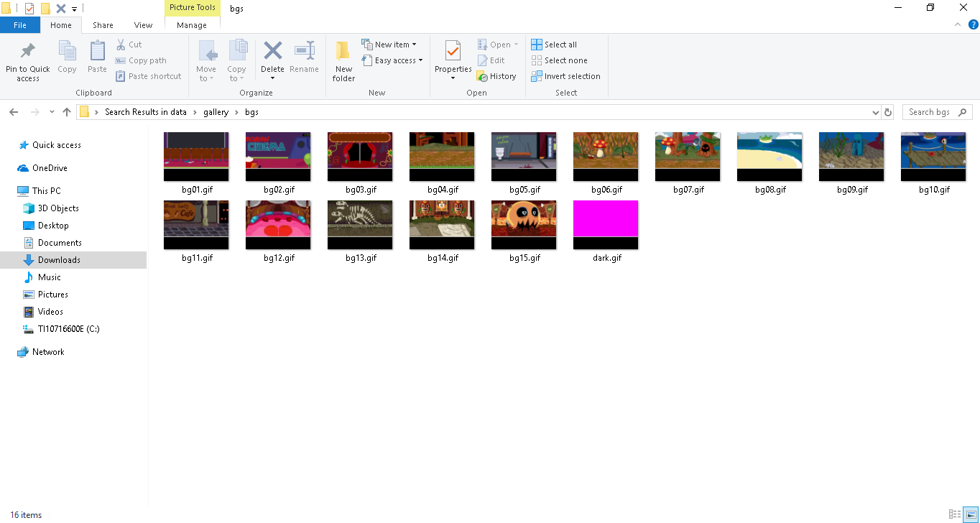This screenshot has height=523, width=980.
Task: Click the Up directory arrow
Action: click(x=67, y=112)
